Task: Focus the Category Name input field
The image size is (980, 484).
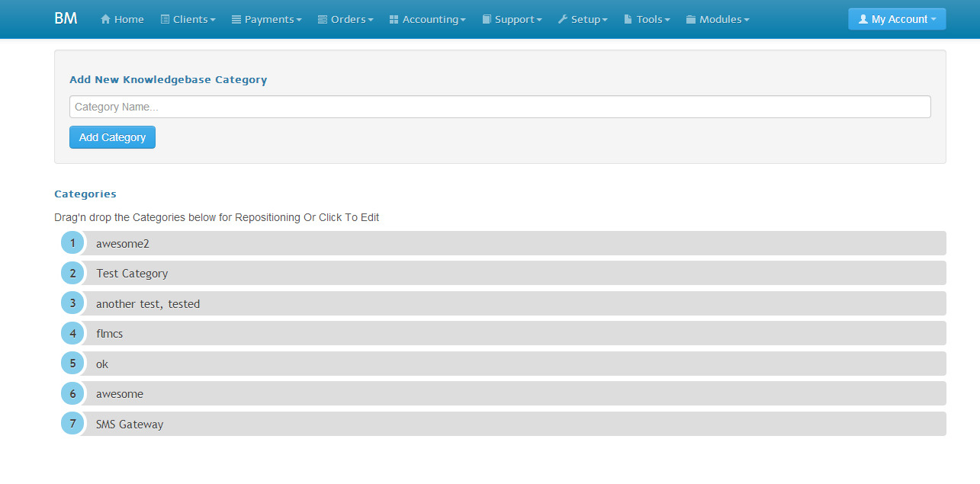Action: point(500,107)
